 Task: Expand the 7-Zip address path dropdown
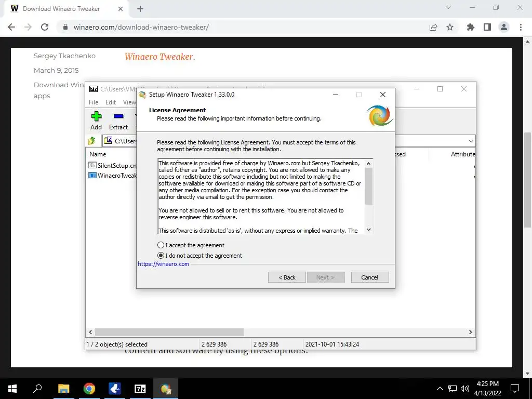pos(471,141)
